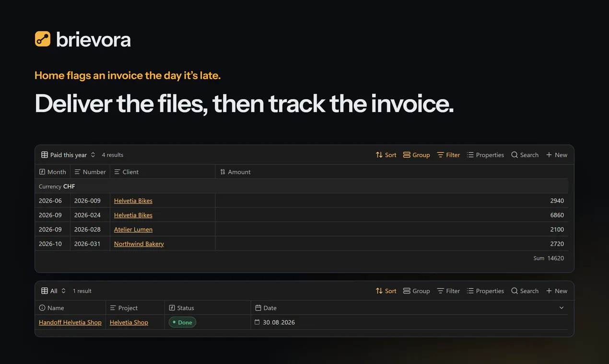Viewport: 609px width, 364px height.
Task: Click the 'Done' status badge
Action: coord(182,322)
